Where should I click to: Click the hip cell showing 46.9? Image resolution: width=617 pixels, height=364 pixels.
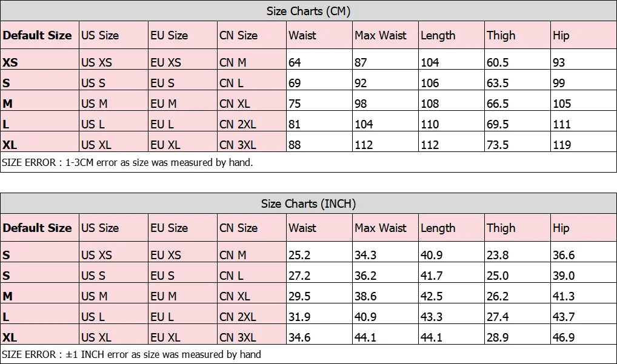click(x=564, y=337)
